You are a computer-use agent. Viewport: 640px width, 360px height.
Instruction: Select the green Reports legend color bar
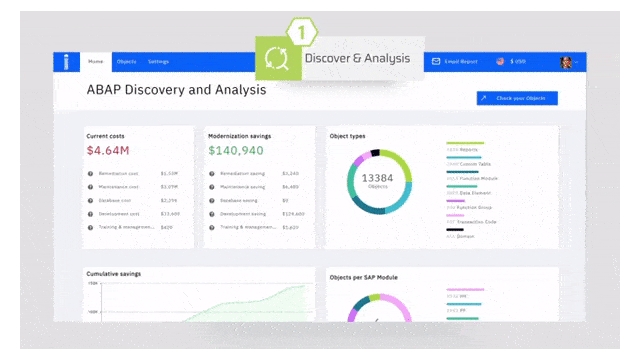[x=465, y=143]
